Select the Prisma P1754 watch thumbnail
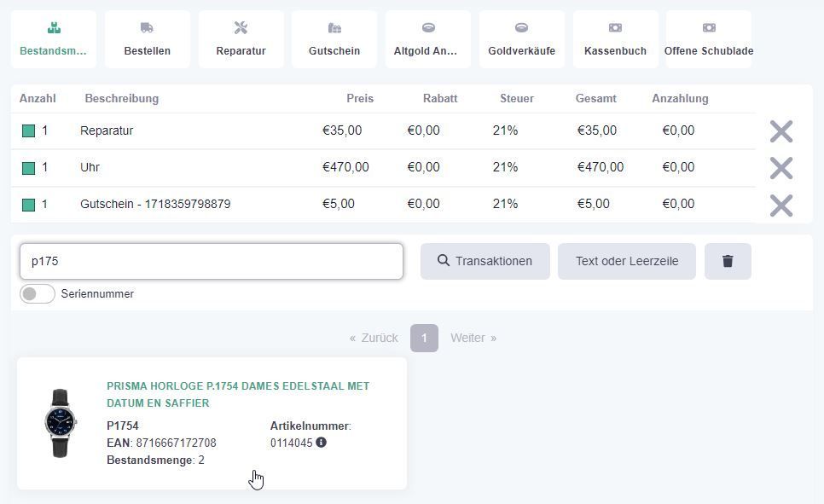The image size is (824, 504). (x=61, y=423)
